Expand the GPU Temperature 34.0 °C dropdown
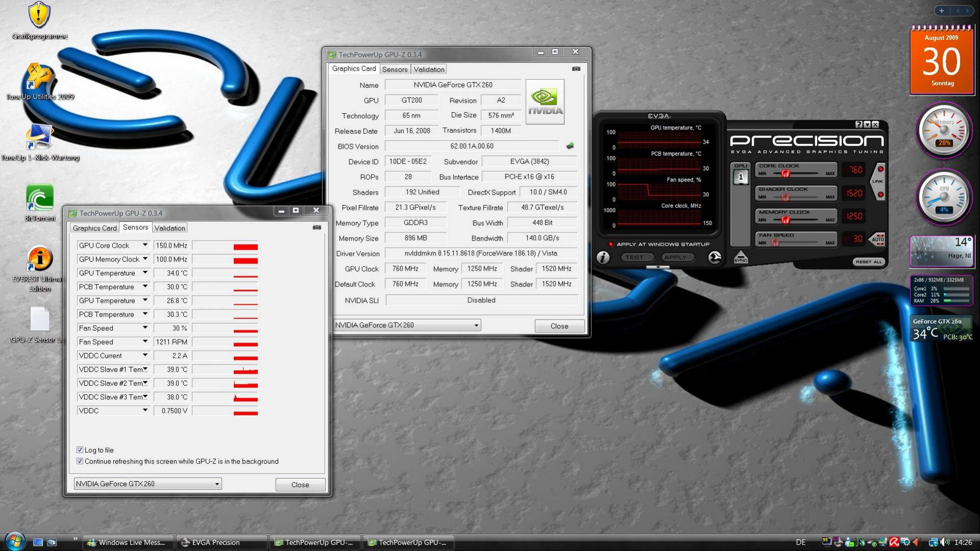The image size is (980, 551). 145,273
